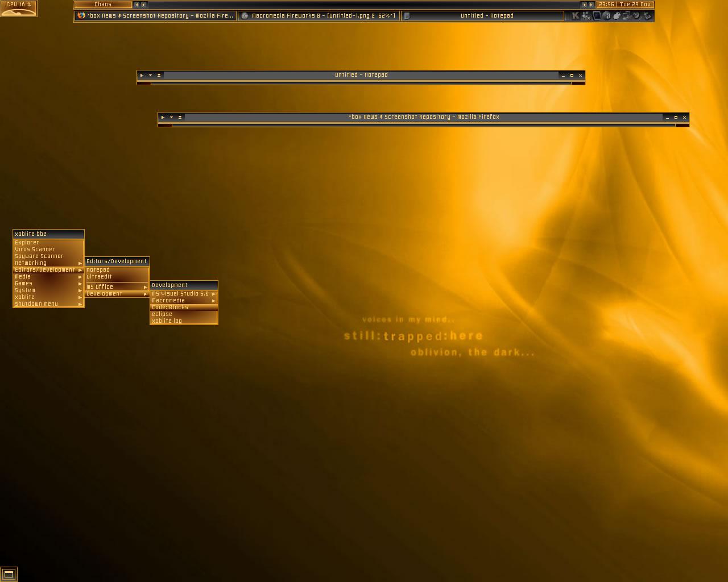This screenshot has height=582, width=728.
Task: Click the clock showing 23:56
Action: tap(606, 5)
